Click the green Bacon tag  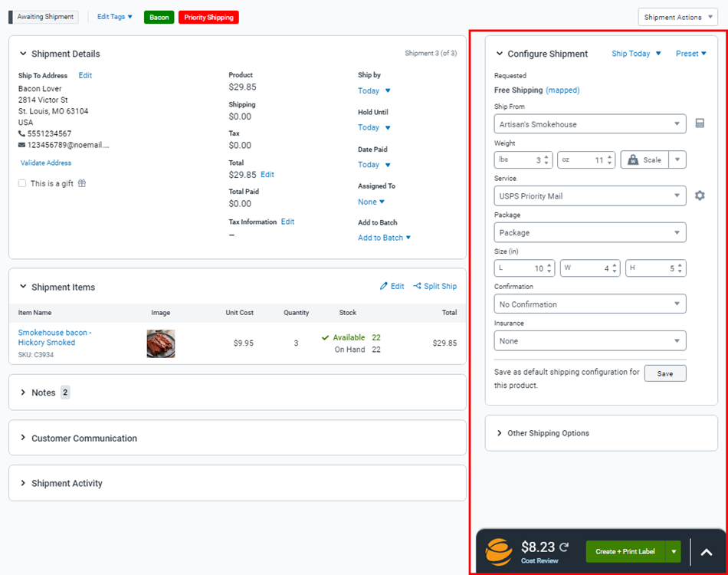pyautogui.click(x=159, y=17)
